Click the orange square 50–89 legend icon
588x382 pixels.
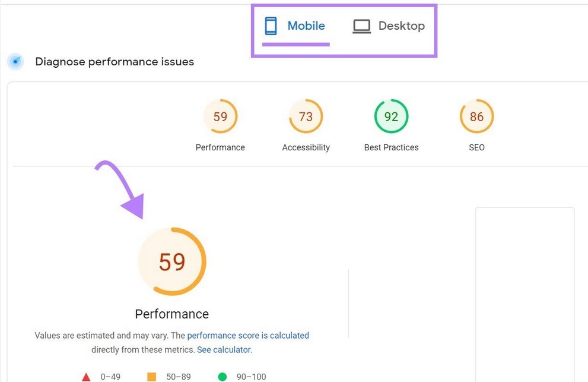(151, 377)
